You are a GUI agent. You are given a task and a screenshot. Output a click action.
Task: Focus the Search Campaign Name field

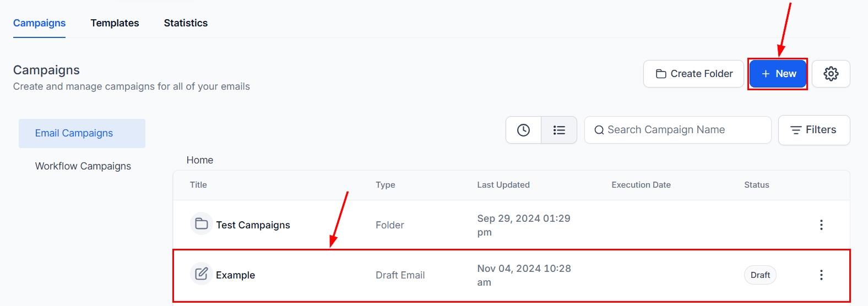coord(683,130)
